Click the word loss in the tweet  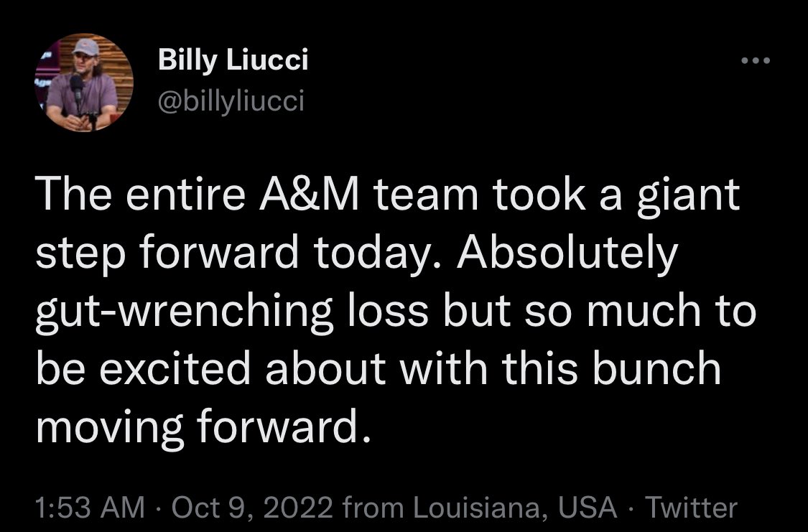click(x=388, y=311)
